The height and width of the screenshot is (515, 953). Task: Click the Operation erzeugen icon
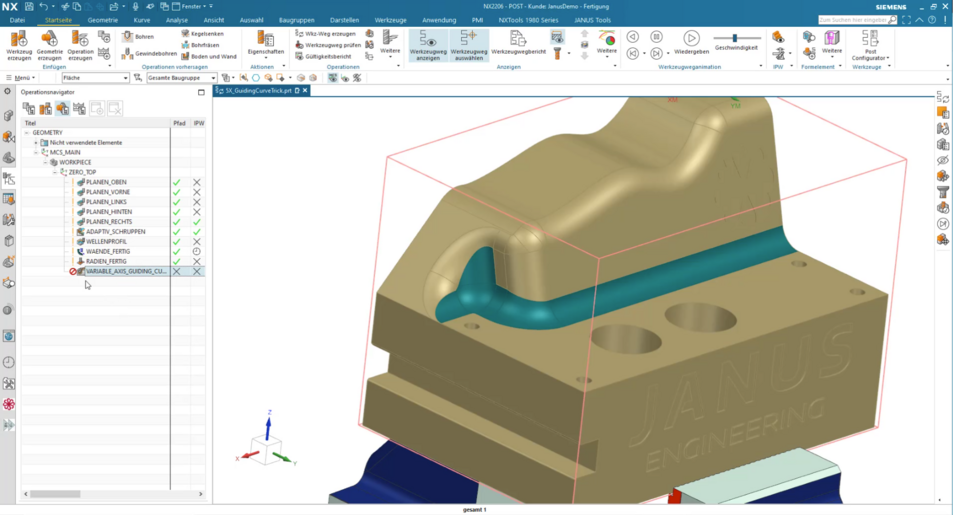click(x=80, y=46)
